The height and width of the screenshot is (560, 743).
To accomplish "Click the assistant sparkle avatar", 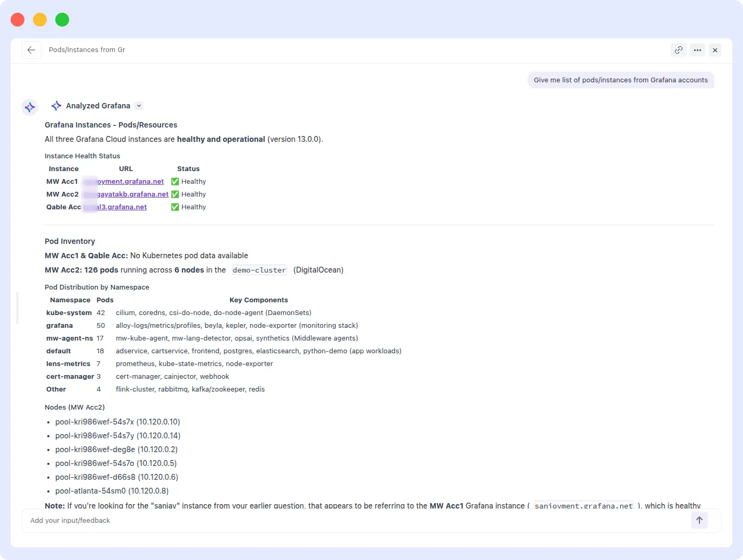I will [x=30, y=107].
